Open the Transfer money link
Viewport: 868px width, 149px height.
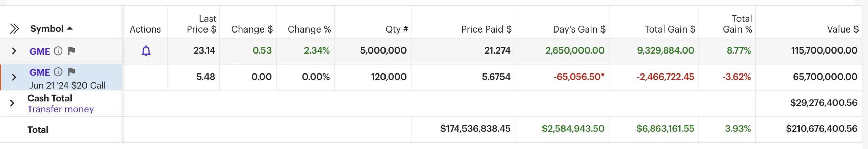point(61,109)
